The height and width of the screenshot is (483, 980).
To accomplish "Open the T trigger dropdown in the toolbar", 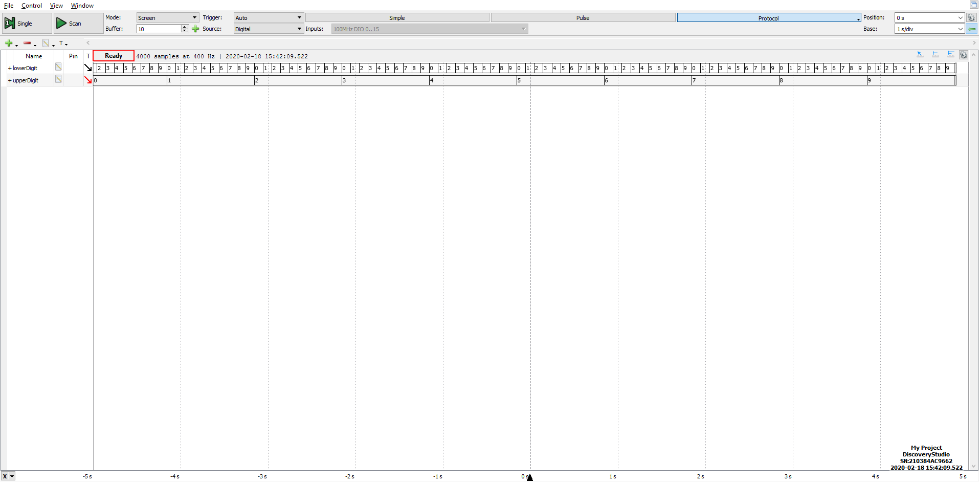I will point(63,43).
